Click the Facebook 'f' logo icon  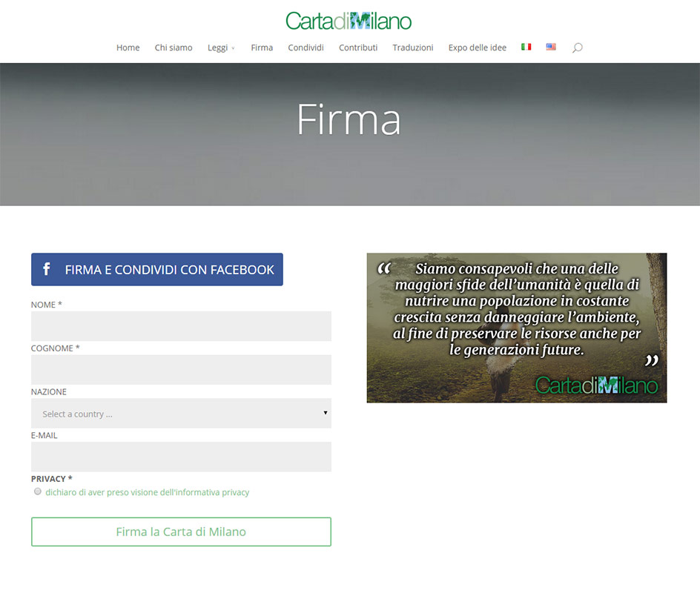pos(47,268)
